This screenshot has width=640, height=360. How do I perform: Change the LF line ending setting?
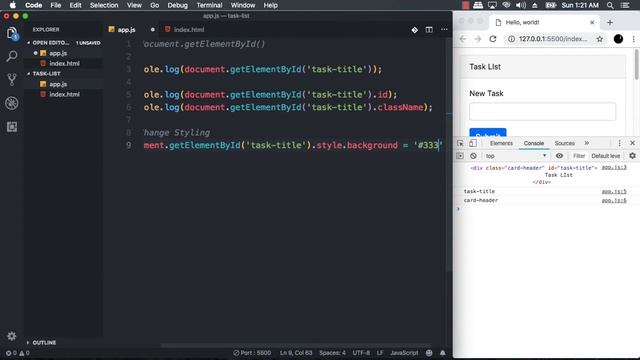[380, 353]
